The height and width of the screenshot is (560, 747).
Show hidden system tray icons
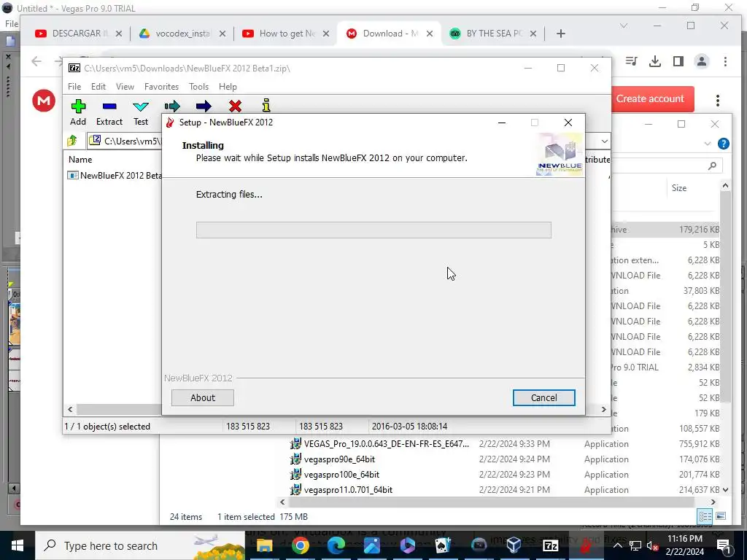point(617,545)
